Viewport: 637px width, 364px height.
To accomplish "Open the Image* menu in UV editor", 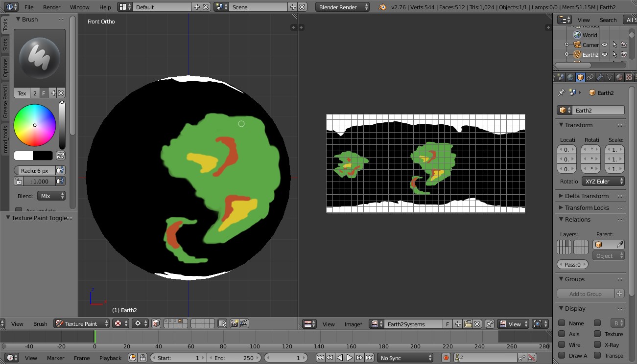I will [x=353, y=324].
